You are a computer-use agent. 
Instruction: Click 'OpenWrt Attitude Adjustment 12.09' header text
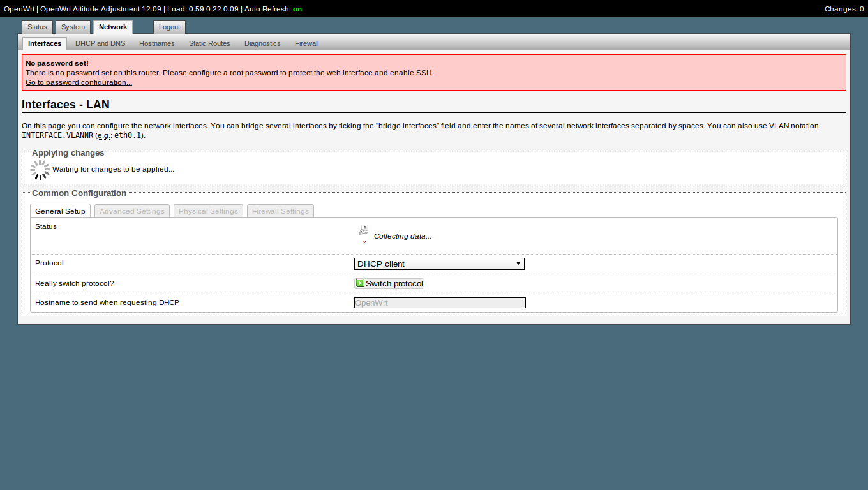click(x=101, y=9)
